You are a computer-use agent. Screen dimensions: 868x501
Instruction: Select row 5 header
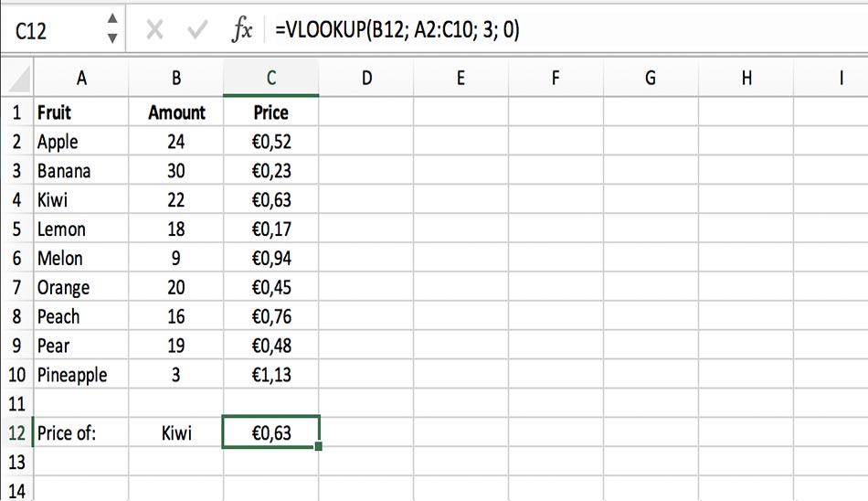17,229
